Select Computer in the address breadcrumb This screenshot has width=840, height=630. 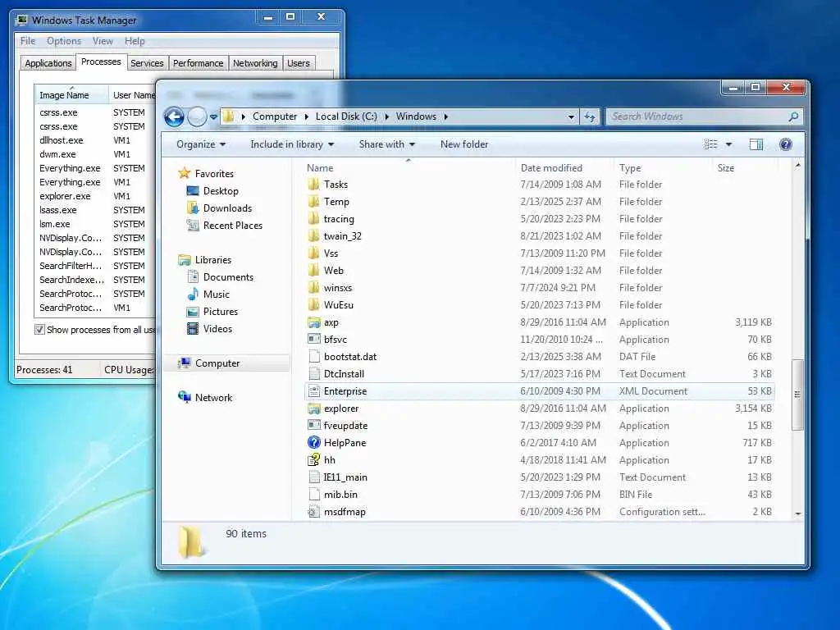pyautogui.click(x=274, y=116)
